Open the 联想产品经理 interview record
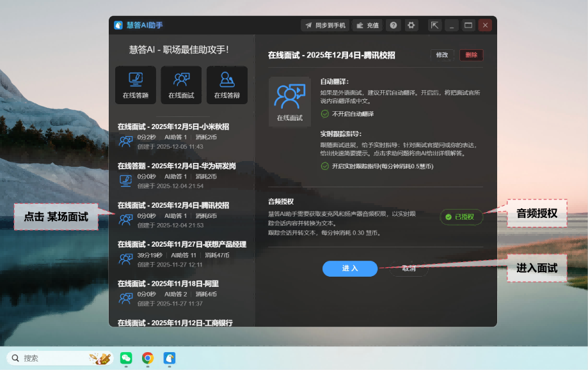This screenshot has width=588, height=370. point(182,254)
